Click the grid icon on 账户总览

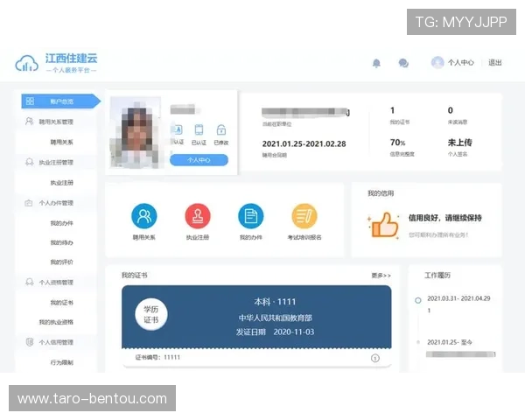click(x=30, y=101)
